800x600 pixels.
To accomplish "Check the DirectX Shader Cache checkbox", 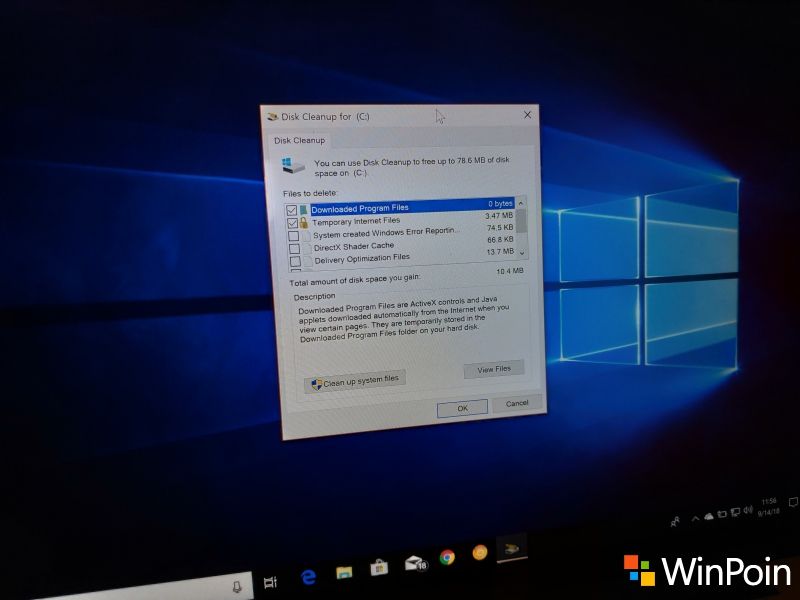I will (294, 249).
